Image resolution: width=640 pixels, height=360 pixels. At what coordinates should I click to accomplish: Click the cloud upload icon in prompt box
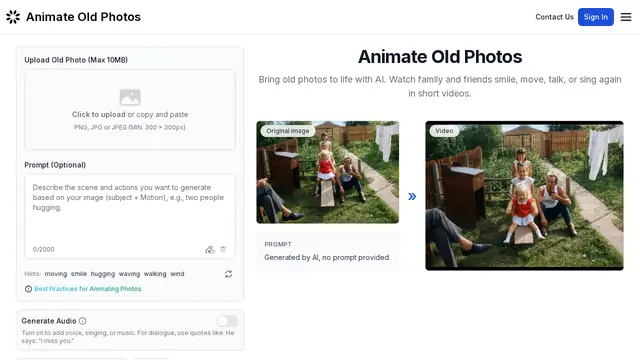[210, 249]
